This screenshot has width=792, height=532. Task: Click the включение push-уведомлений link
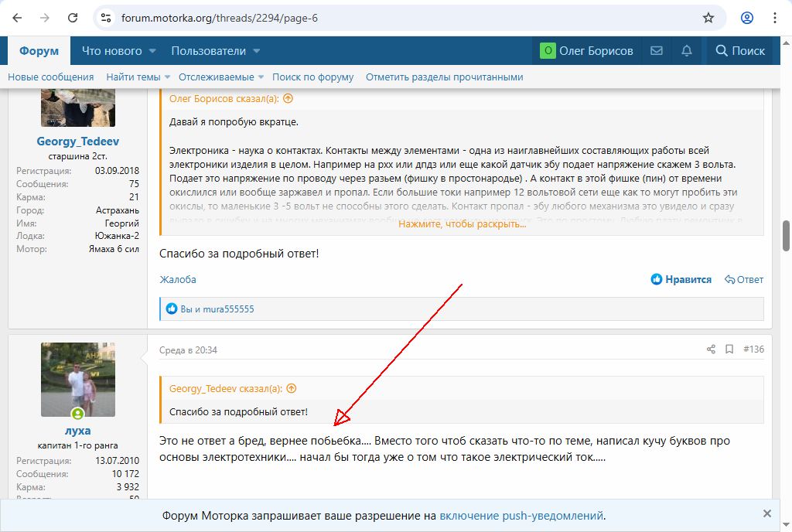pyautogui.click(x=521, y=516)
